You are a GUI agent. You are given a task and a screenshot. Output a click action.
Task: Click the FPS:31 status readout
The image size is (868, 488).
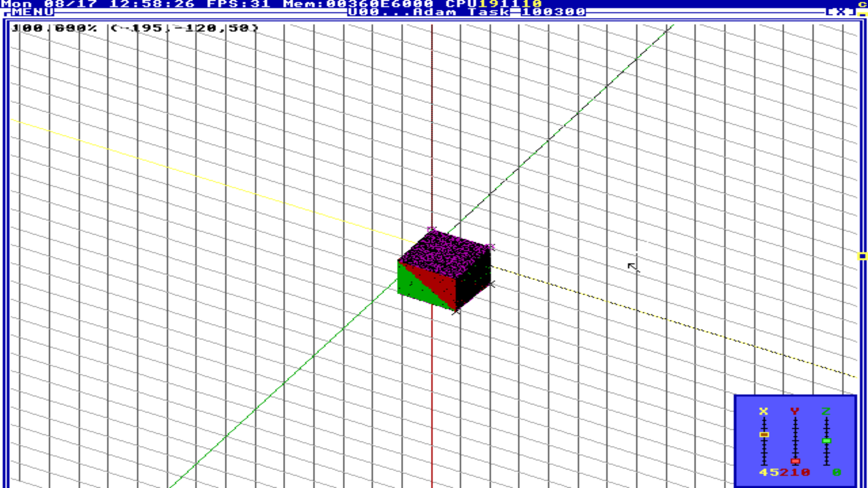click(x=238, y=4)
